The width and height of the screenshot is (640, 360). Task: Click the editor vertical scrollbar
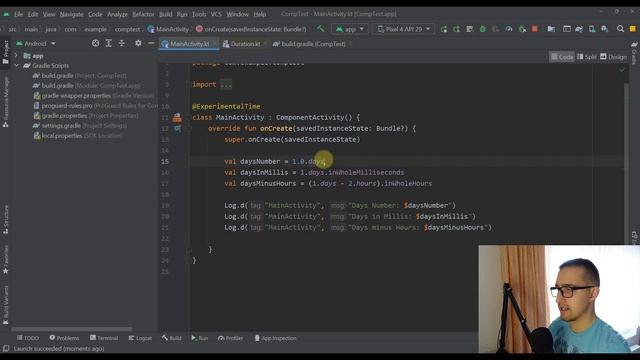click(x=626, y=163)
